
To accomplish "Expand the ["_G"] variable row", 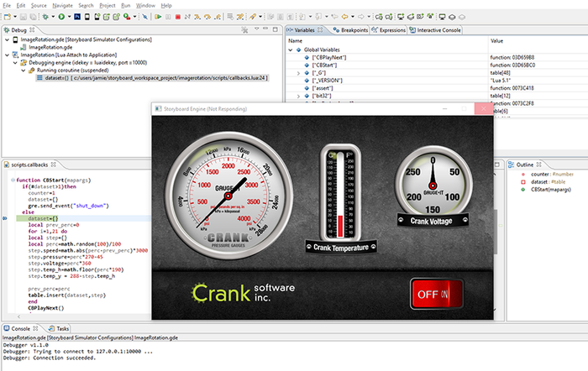I will pos(298,73).
